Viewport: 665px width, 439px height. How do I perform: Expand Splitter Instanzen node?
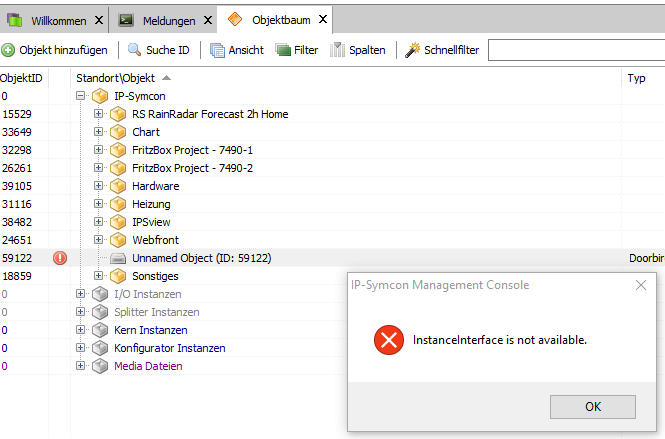click(80, 312)
